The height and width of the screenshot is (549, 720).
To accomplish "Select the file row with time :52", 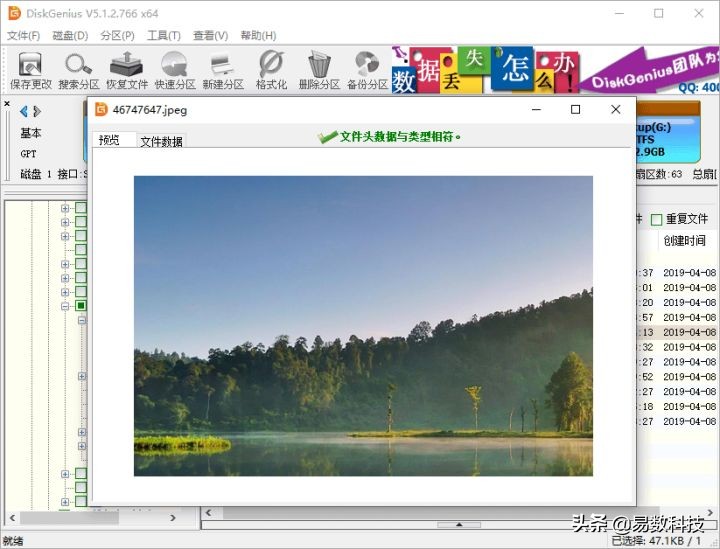I will (678, 376).
